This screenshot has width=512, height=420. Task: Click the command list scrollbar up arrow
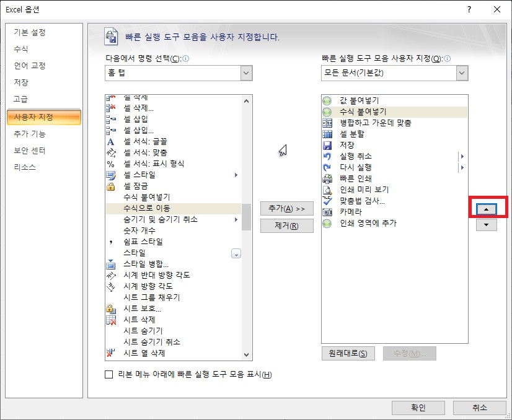point(247,101)
